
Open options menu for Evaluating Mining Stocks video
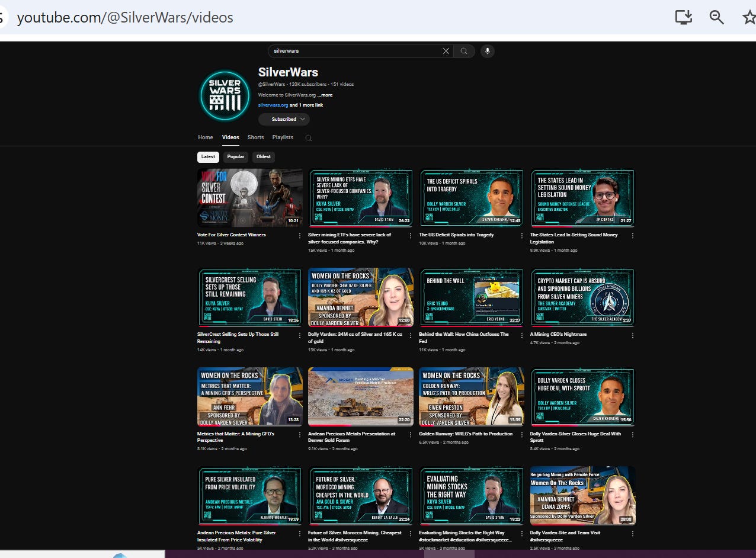521,534
